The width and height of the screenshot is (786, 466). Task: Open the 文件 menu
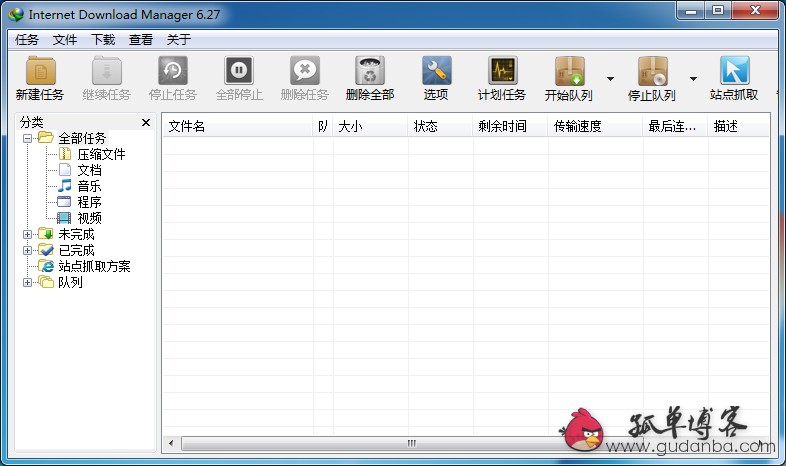(x=65, y=40)
